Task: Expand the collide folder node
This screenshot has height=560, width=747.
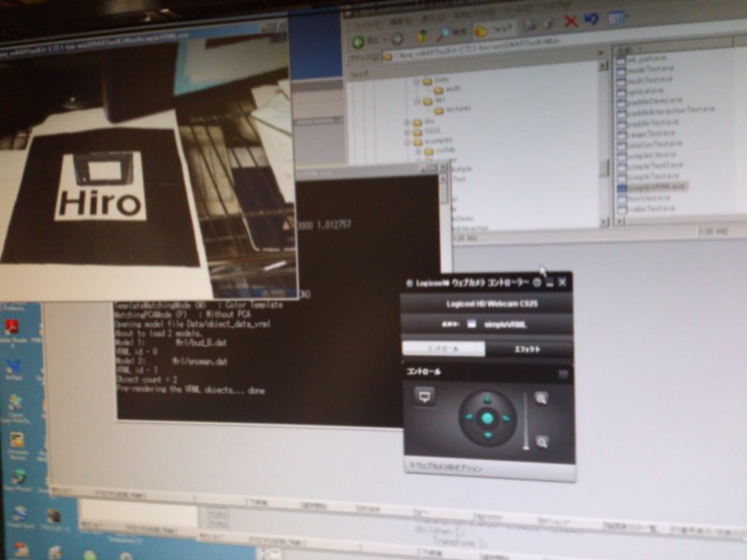Action: pos(418,152)
